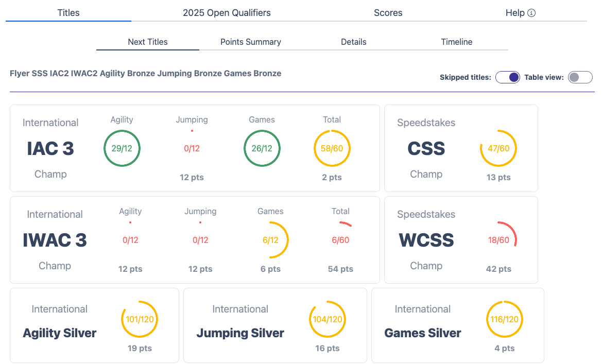Open the Timeline sub-tab

(457, 42)
